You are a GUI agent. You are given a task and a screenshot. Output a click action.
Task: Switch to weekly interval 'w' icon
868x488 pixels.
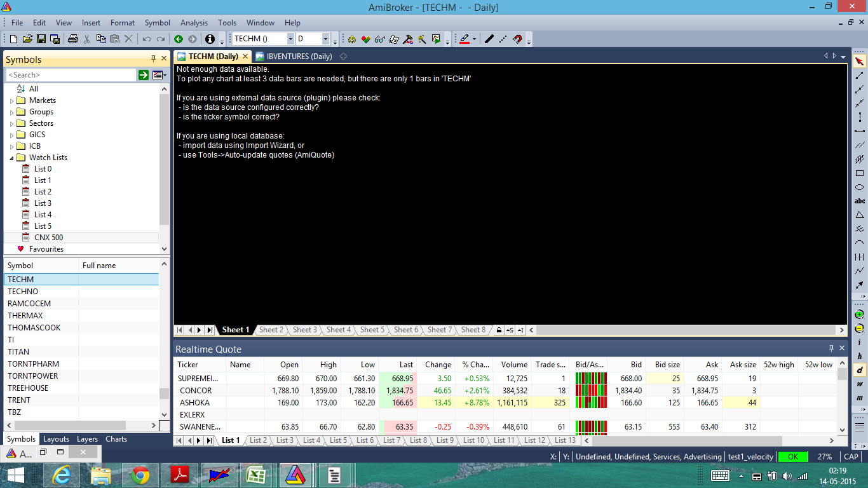click(x=860, y=384)
